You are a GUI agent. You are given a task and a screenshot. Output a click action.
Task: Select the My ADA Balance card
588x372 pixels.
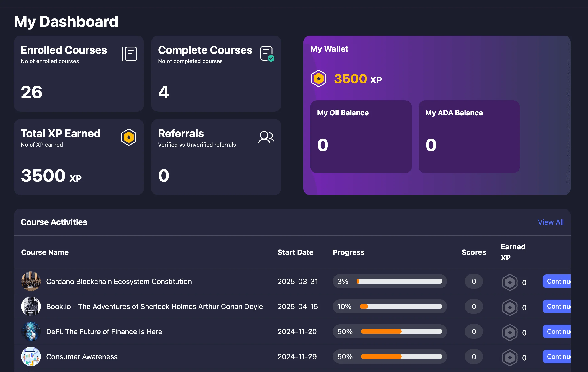tap(469, 137)
